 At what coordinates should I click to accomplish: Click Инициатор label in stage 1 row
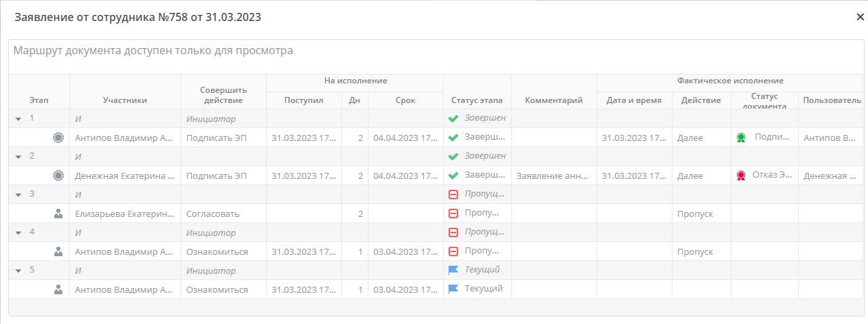pyautogui.click(x=211, y=119)
